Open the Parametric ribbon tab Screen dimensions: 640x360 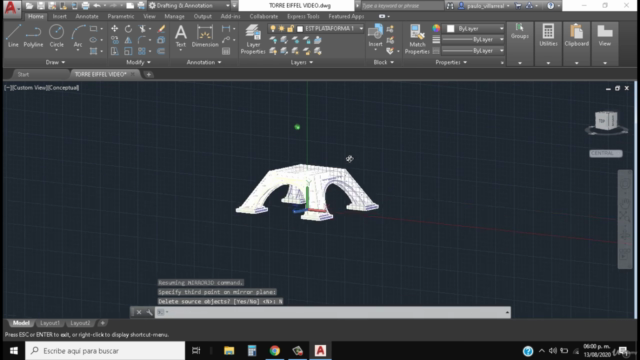click(x=121, y=16)
